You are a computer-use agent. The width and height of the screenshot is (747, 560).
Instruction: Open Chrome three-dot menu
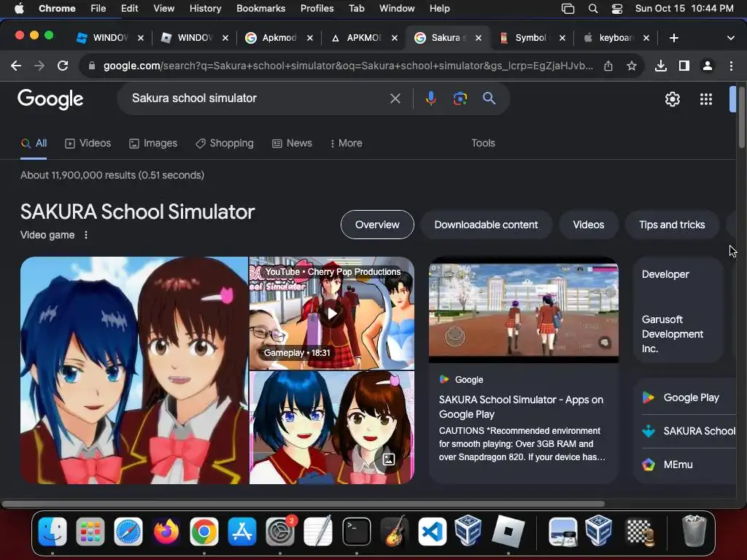[731, 66]
